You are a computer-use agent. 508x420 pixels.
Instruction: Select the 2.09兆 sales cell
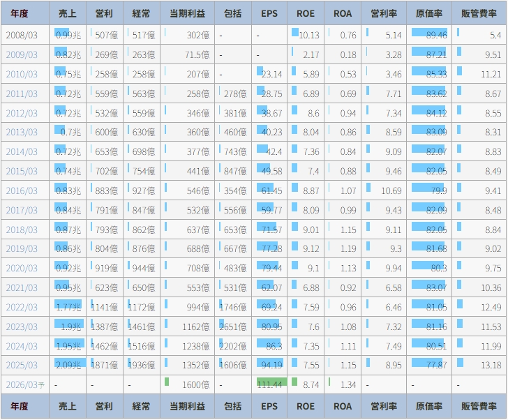[x=69, y=366]
